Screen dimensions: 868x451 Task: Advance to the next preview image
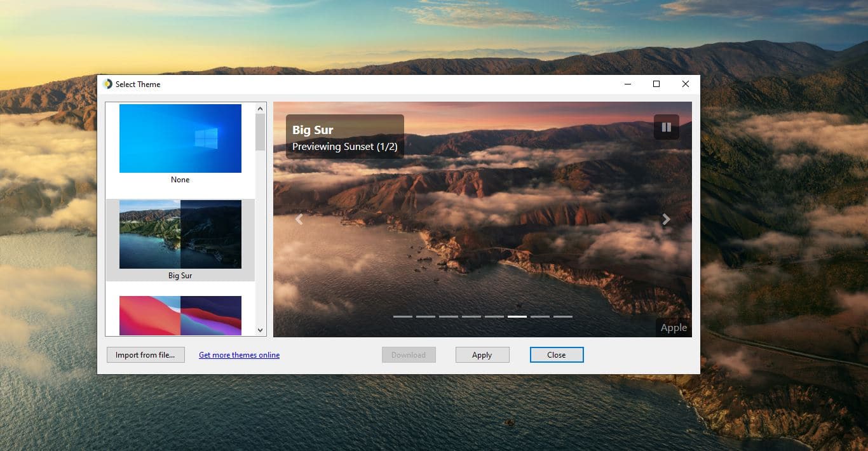click(x=666, y=219)
